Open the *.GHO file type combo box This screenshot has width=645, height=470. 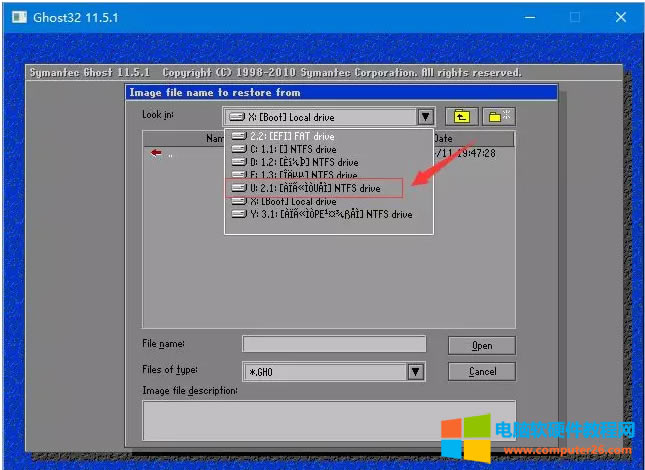[324, 371]
